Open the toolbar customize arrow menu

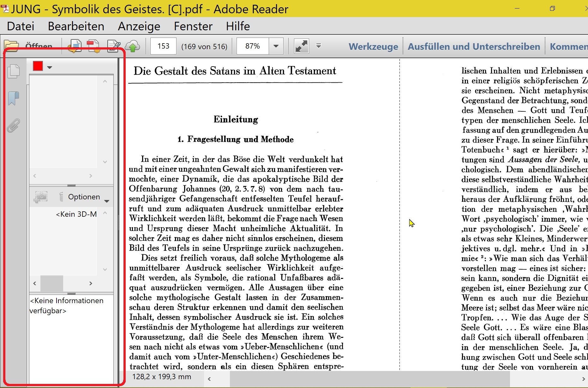(319, 46)
